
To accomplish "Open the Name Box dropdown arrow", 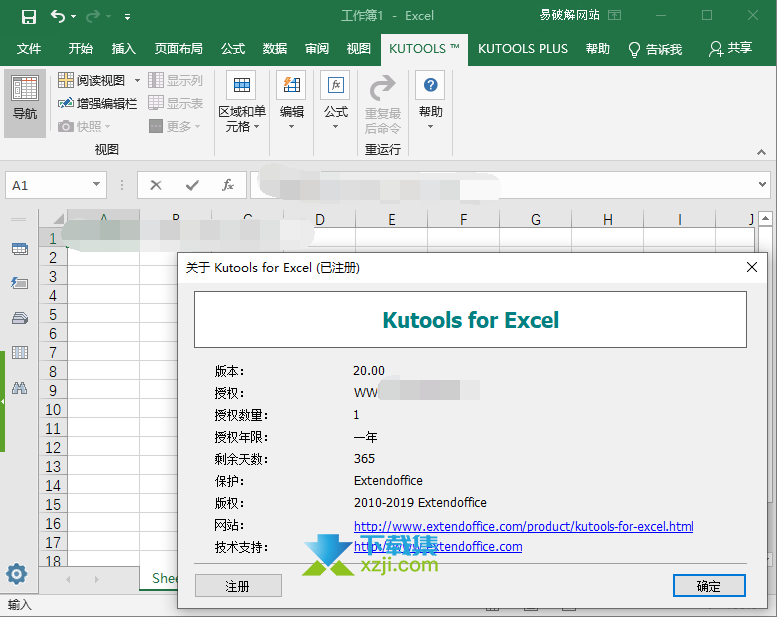I will click(96, 185).
